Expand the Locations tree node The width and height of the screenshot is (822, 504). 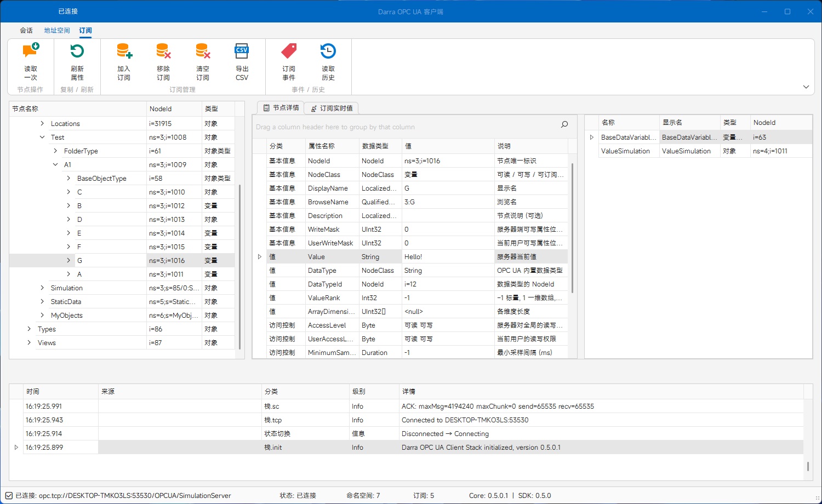click(x=42, y=124)
